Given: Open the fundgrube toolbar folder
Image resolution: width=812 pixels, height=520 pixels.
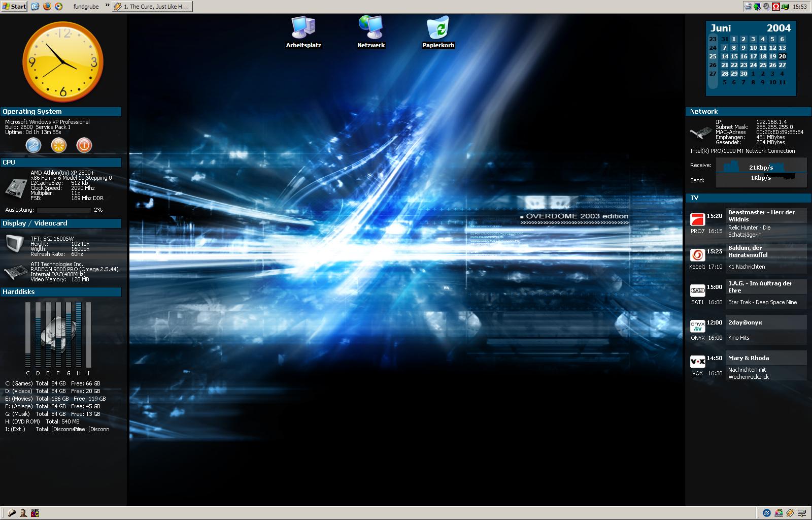Looking at the screenshot, I should tap(86, 7).
